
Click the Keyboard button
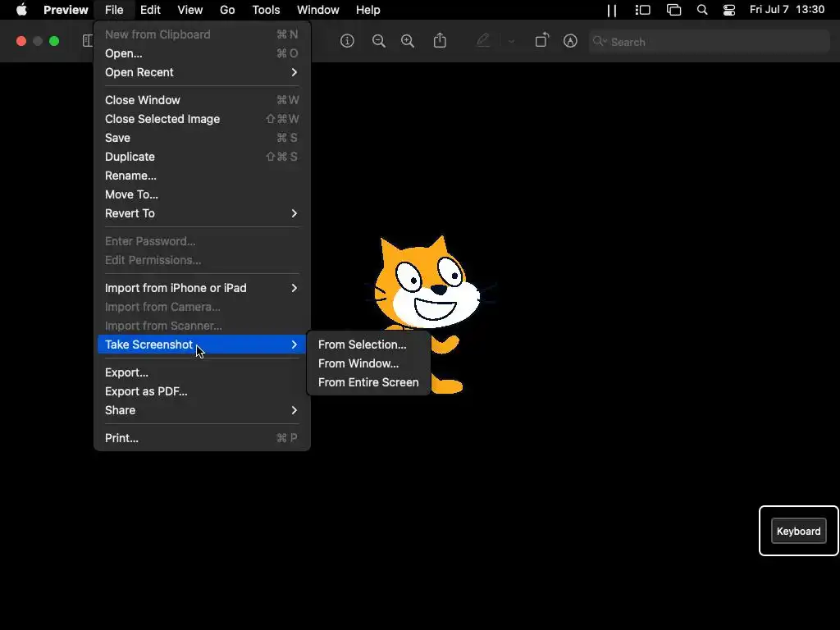coord(798,531)
